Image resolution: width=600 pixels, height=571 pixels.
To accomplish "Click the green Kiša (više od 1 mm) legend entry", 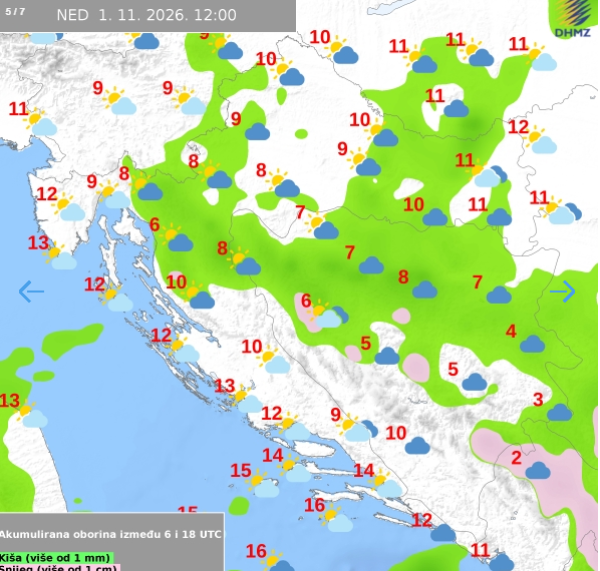I will 57,557.
